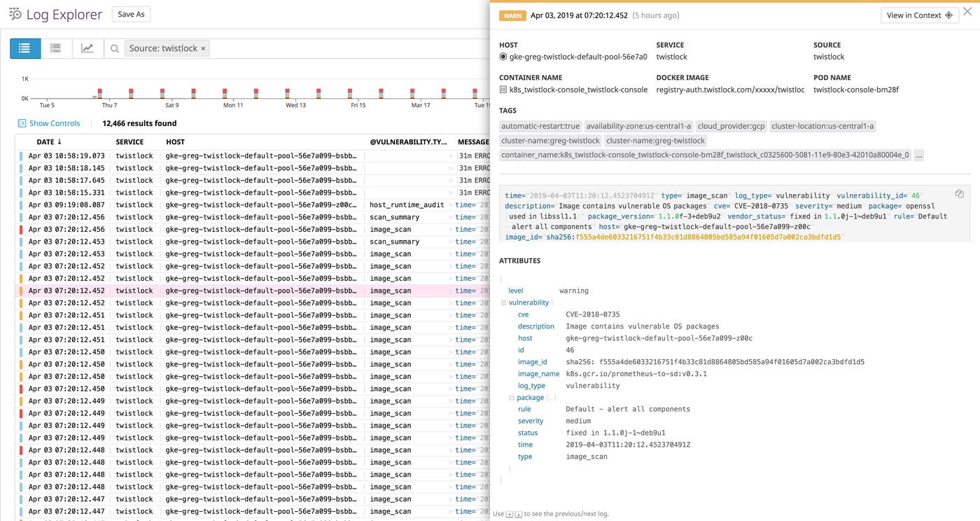
Task: Click the pod name twistlock-console-bm28f
Action: pyautogui.click(x=855, y=90)
